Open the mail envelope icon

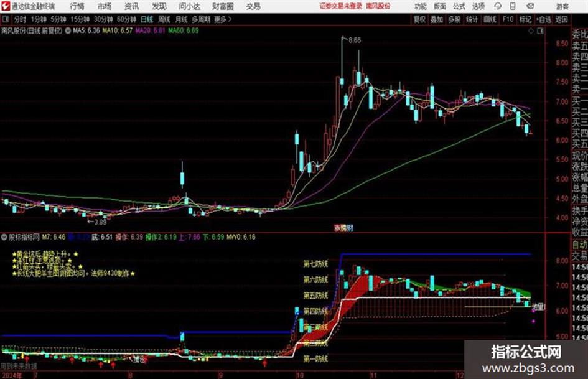pyautogui.click(x=530, y=6)
